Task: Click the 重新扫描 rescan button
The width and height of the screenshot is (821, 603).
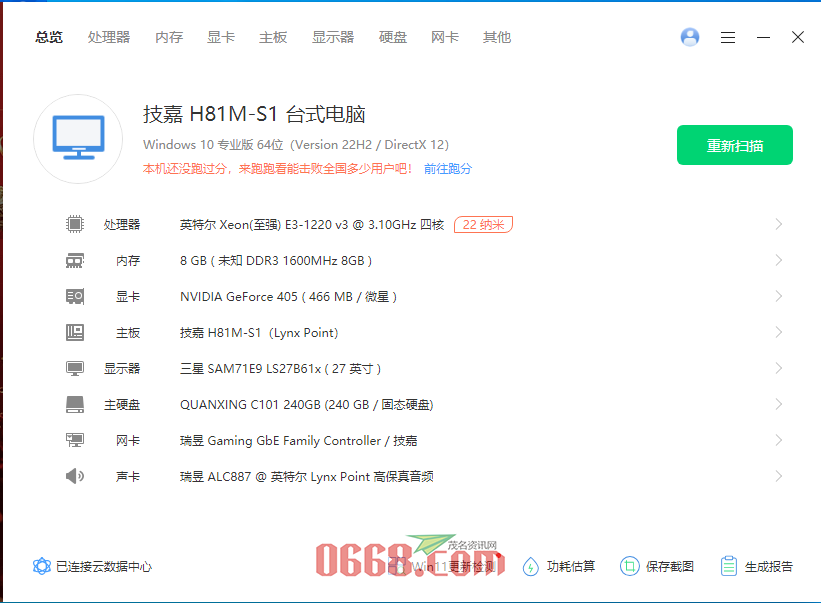Action: [735, 145]
